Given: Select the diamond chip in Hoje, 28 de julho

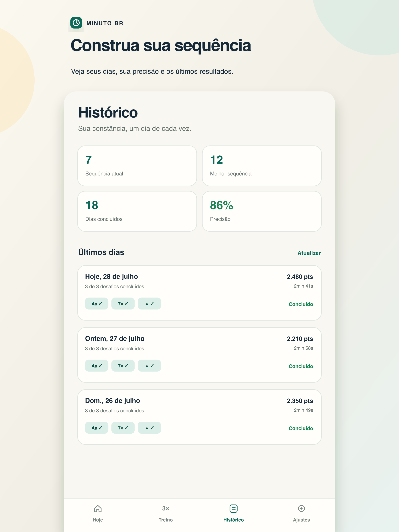Looking at the screenshot, I should click(x=149, y=304).
